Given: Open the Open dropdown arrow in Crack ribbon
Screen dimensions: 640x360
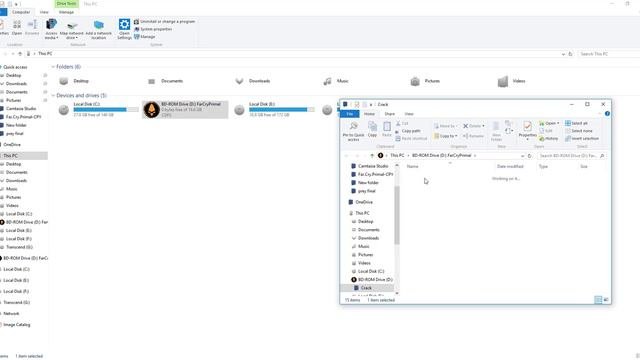Looking at the screenshot, I should [558, 123].
